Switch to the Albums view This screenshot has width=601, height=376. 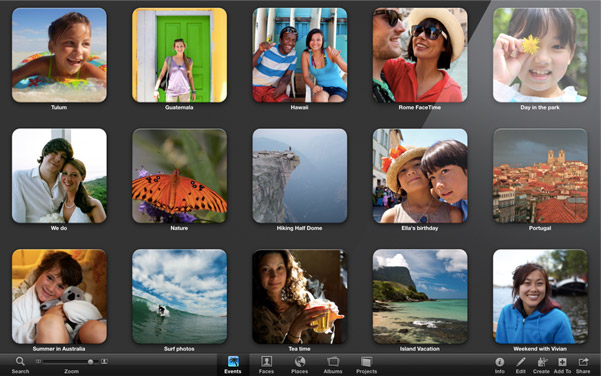pyautogui.click(x=333, y=365)
